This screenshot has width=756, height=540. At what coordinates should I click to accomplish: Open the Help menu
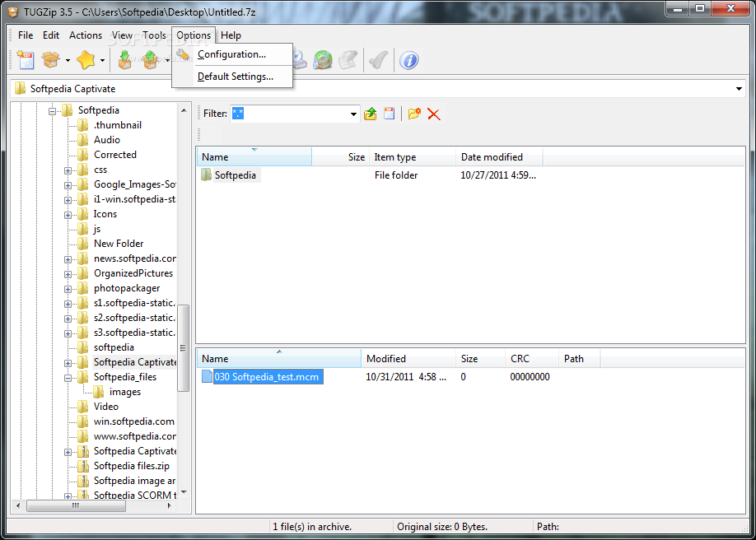231,35
